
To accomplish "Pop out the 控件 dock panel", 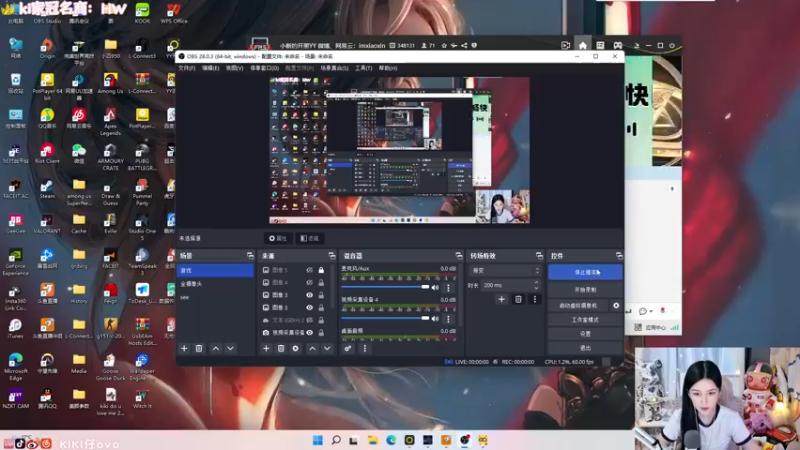I will coord(619,256).
